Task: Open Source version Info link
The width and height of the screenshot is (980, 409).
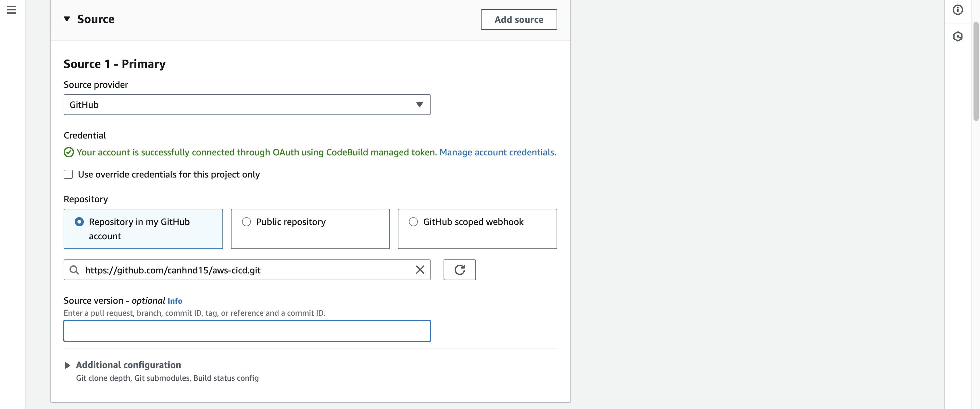Action: pos(175,301)
